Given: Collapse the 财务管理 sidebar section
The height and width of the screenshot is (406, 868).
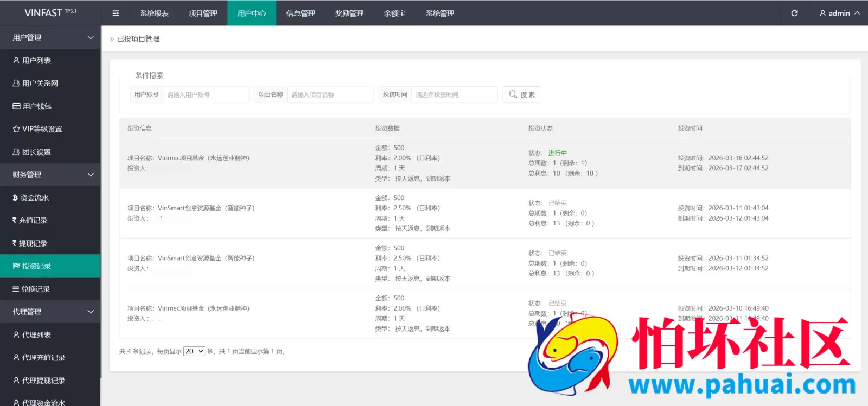Looking at the screenshot, I should pyautogui.click(x=50, y=175).
